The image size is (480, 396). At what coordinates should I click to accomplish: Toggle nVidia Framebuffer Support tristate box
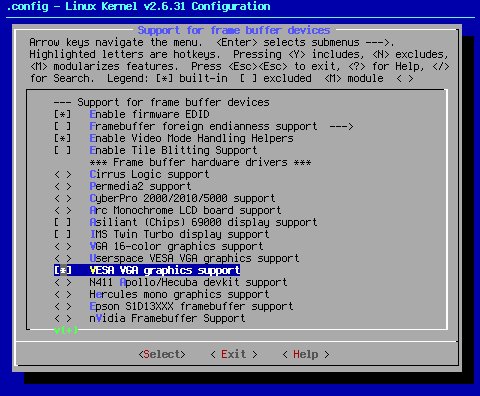point(62,318)
